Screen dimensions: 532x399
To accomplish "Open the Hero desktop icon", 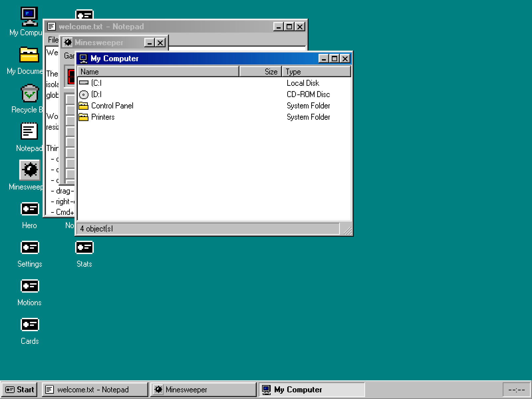I will point(30,209).
